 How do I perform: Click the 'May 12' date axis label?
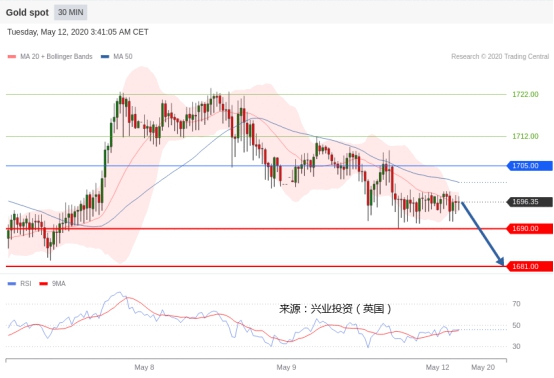click(x=437, y=367)
